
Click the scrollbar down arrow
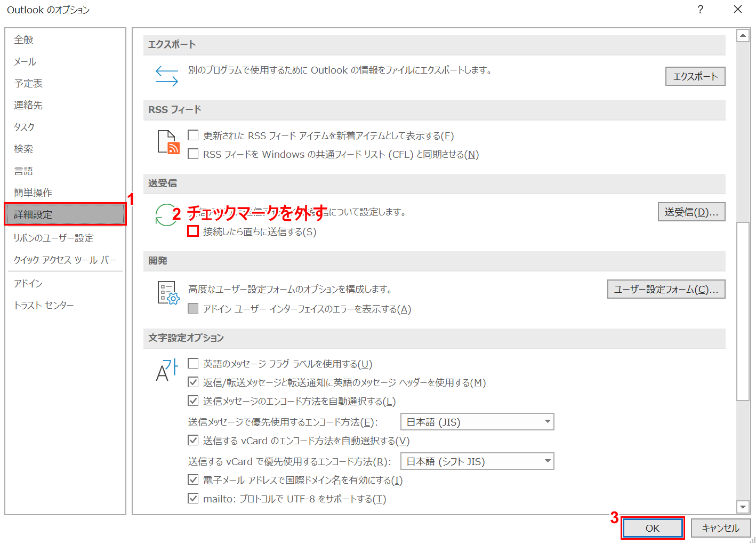tap(743, 507)
